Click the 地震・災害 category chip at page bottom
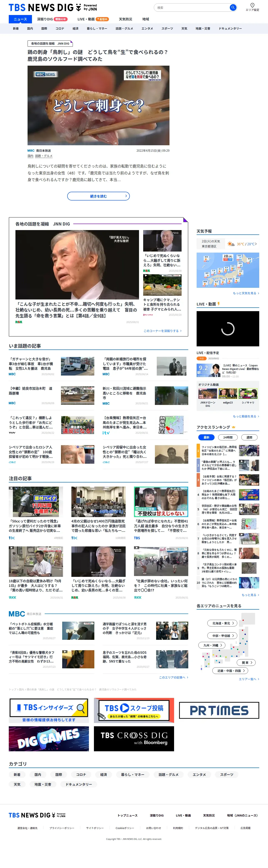The image size is (268, 868). coord(43,784)
